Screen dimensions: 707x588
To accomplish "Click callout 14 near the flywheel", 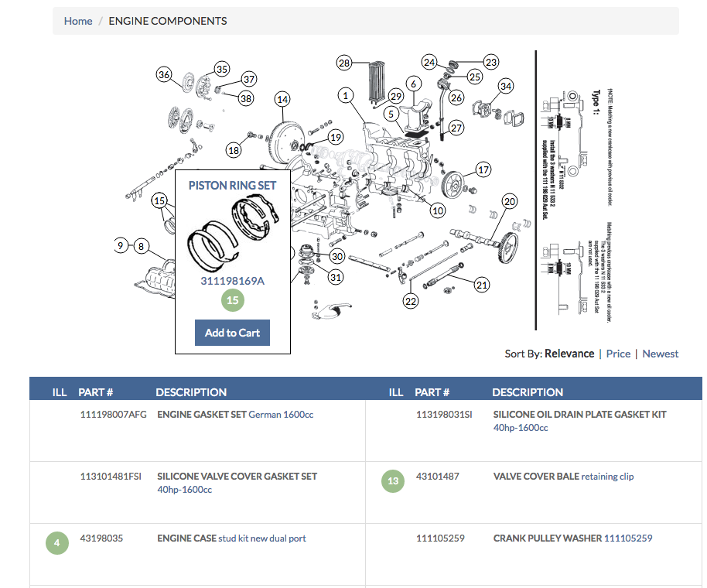I will pos(282,99).
